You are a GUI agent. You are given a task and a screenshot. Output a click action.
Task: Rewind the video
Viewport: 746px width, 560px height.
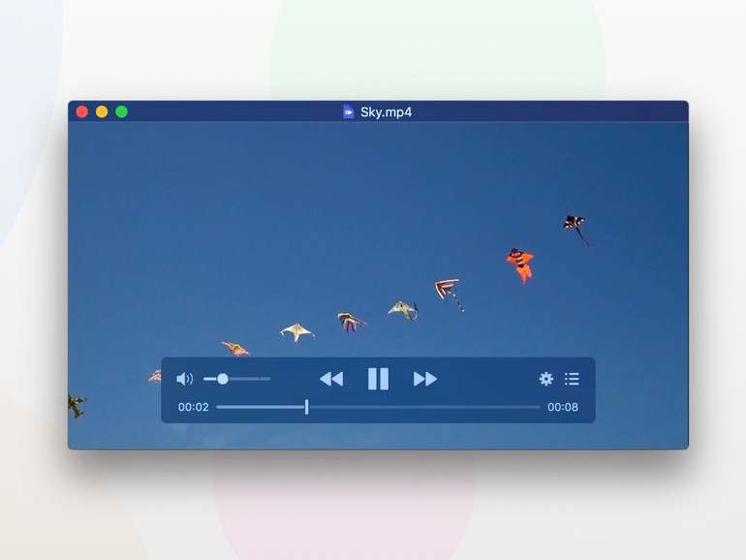(x=331, y=379)
